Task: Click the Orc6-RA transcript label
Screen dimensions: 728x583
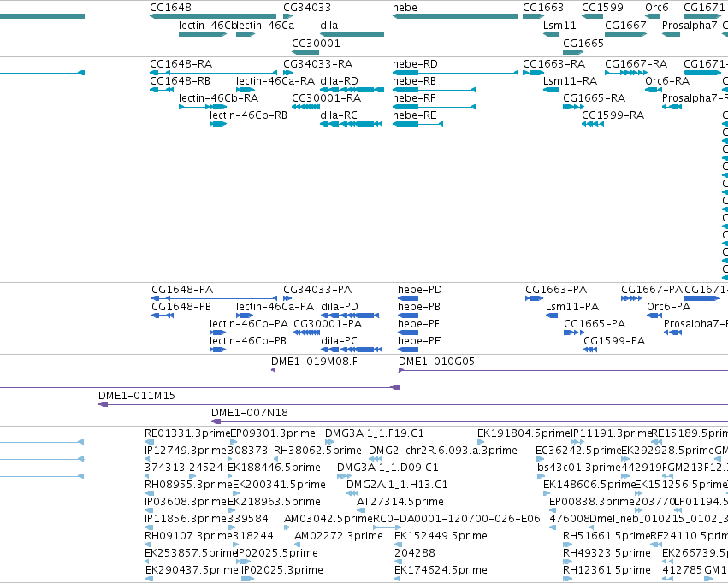Action: point(667,80)
